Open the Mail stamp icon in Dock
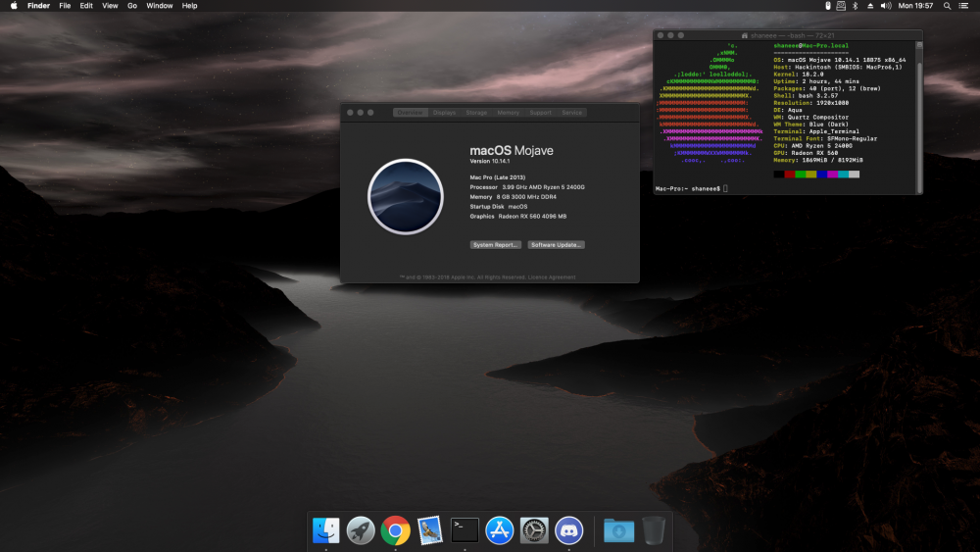980x552 pixels. 430,530
